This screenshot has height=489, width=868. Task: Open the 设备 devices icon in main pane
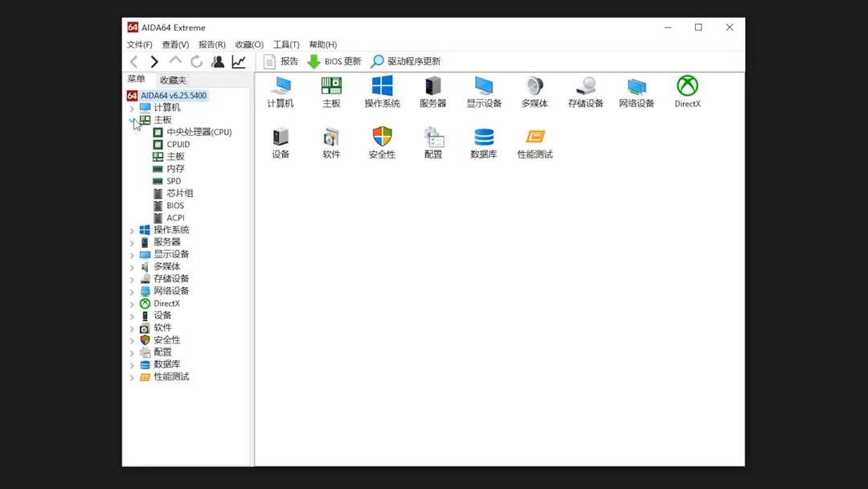click(x=280, y=143)
